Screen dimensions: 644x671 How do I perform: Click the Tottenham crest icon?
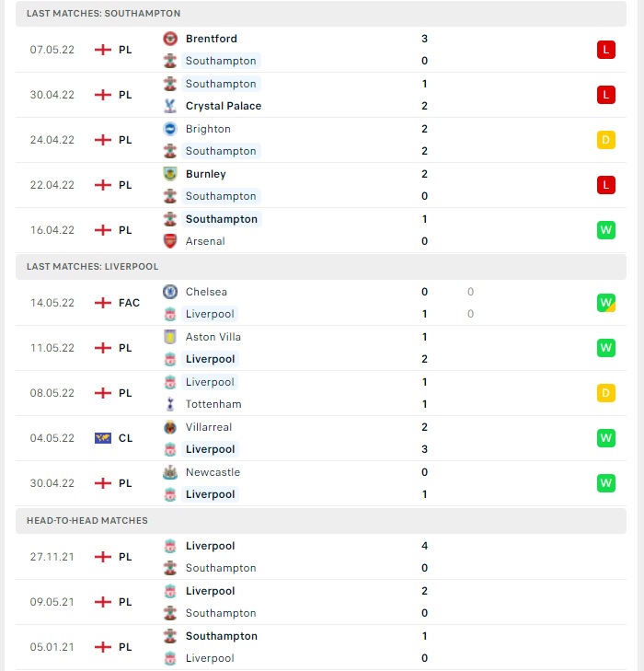click(170, 404)
